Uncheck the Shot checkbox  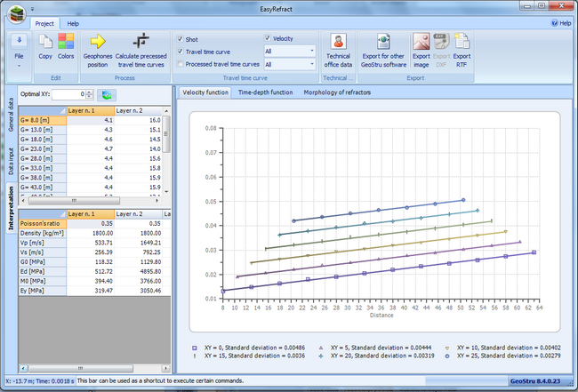pyautogui.click(x=181, y=39)
